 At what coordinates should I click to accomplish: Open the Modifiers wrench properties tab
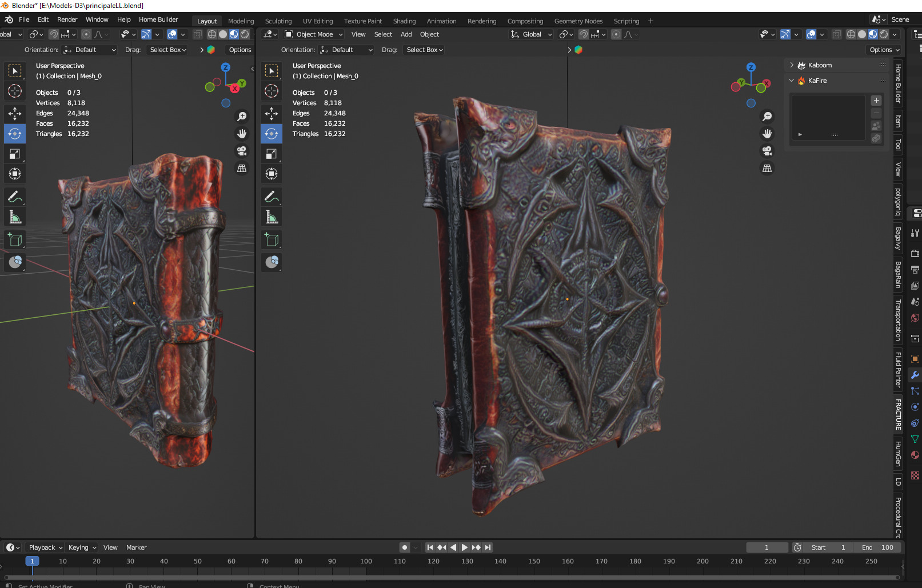point(915,375)
